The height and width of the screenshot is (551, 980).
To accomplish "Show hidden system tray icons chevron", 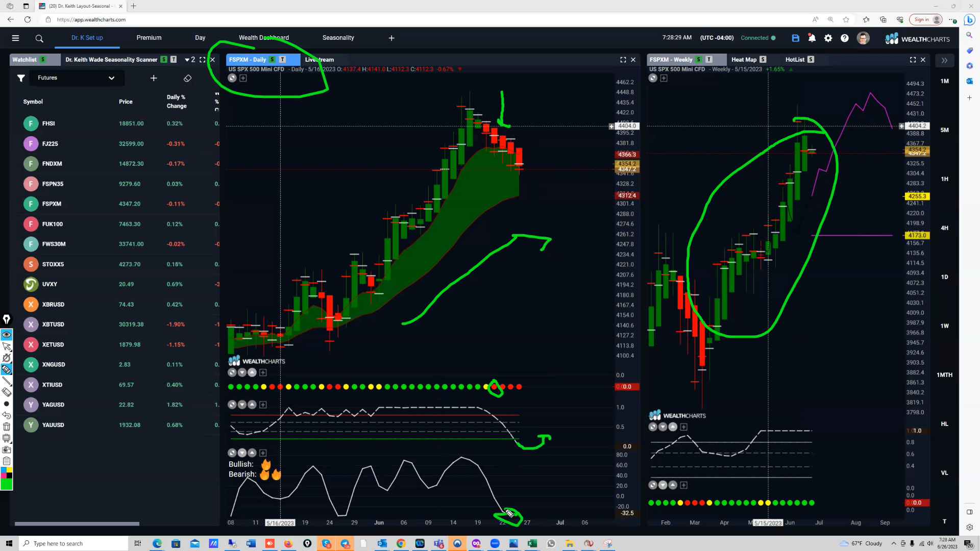I will tap(894, 543).
